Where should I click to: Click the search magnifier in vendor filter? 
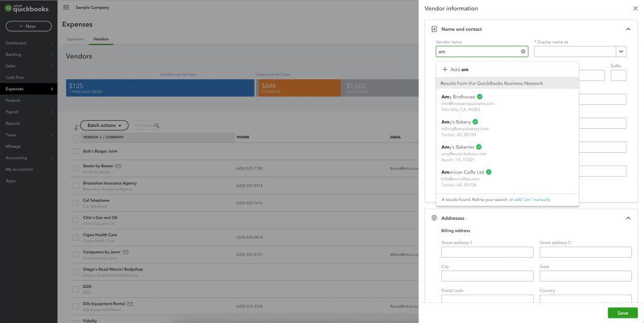click(x=157, y=126)
